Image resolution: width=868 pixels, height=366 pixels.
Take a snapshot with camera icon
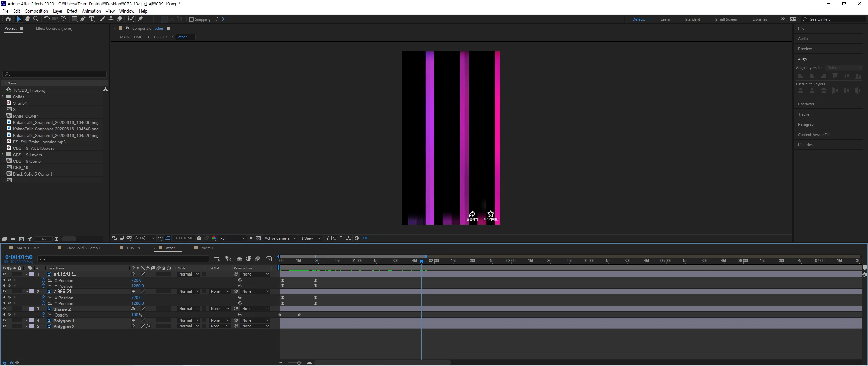(199, 238)
